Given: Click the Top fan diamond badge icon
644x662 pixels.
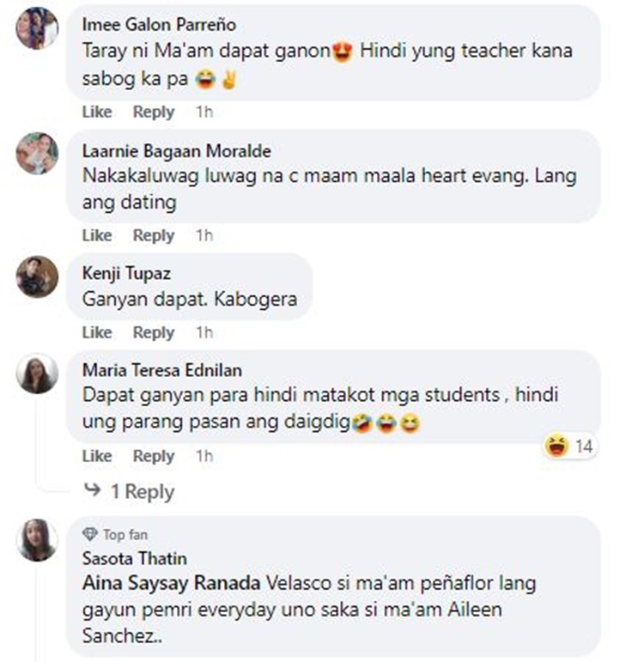Looking at the screenshot, I should 90,534.
